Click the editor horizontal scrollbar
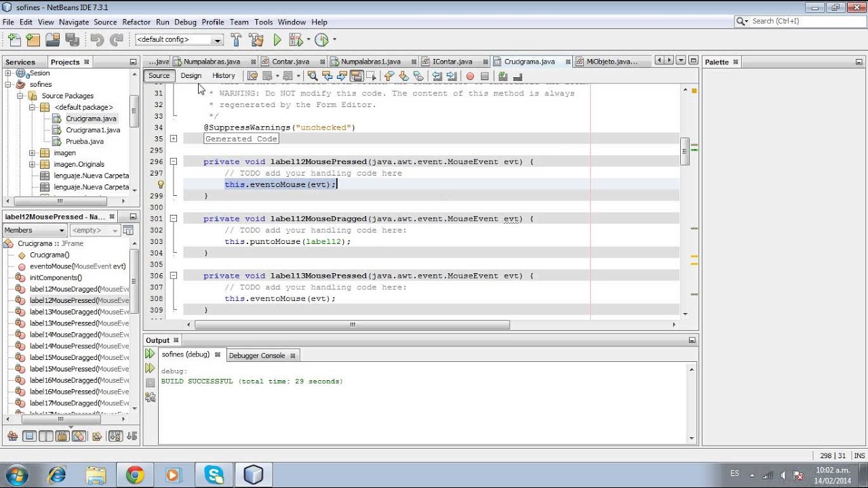868x488 pixels. tap(352, 325)
